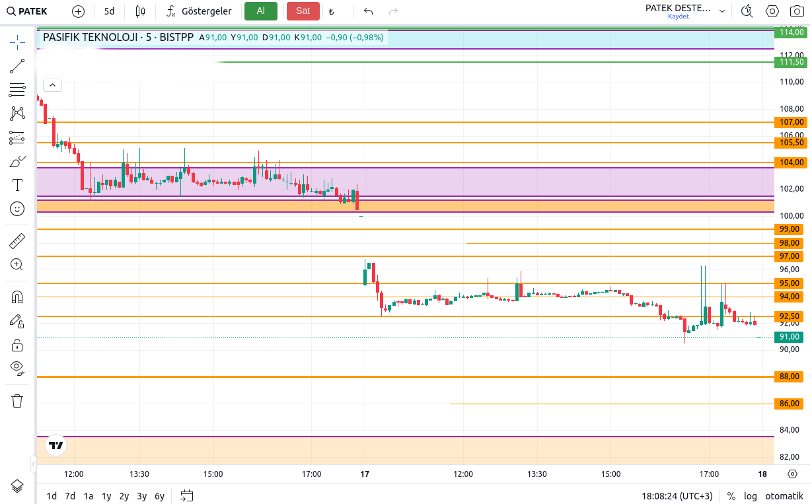
Task: Select the XABCD pattern tool
Action: click(17, 114)
